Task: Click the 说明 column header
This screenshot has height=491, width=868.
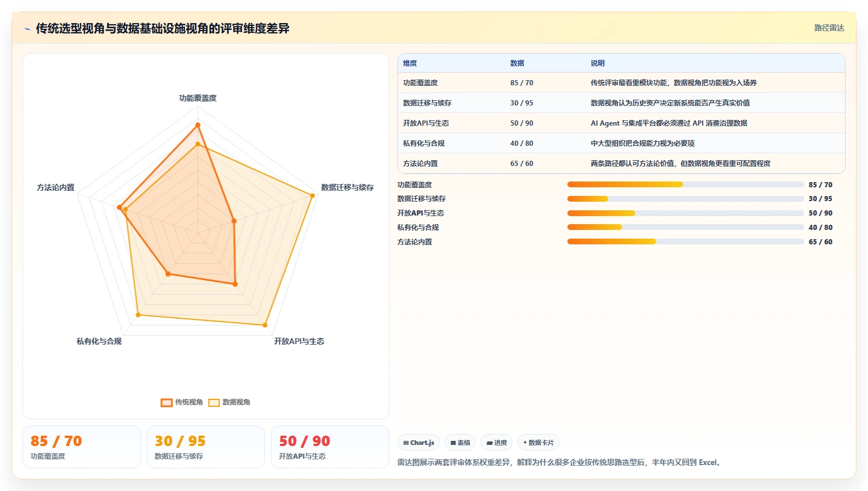Action: 598,63
